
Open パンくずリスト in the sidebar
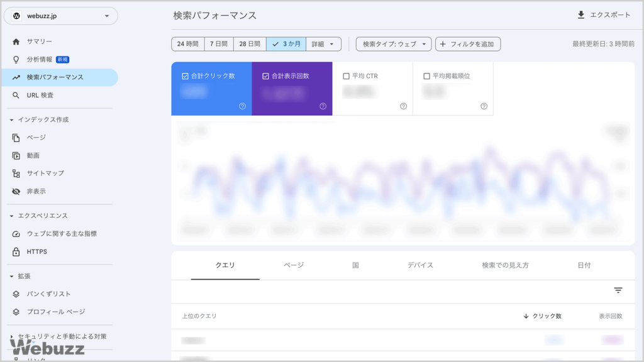[x=49, y=294]
